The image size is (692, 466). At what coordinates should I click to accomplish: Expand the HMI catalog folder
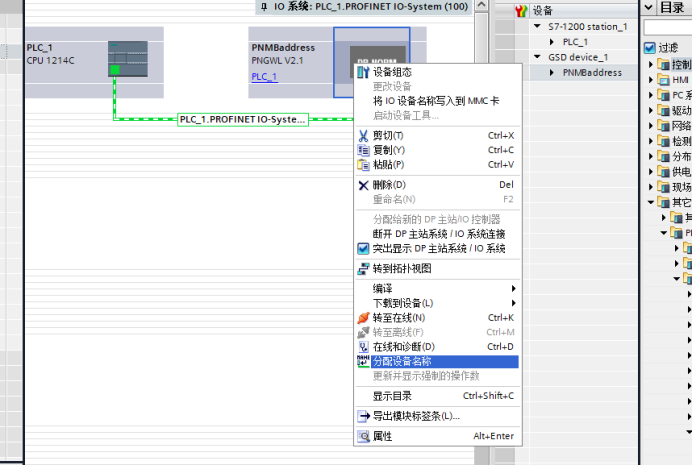[x=651, y=80]
